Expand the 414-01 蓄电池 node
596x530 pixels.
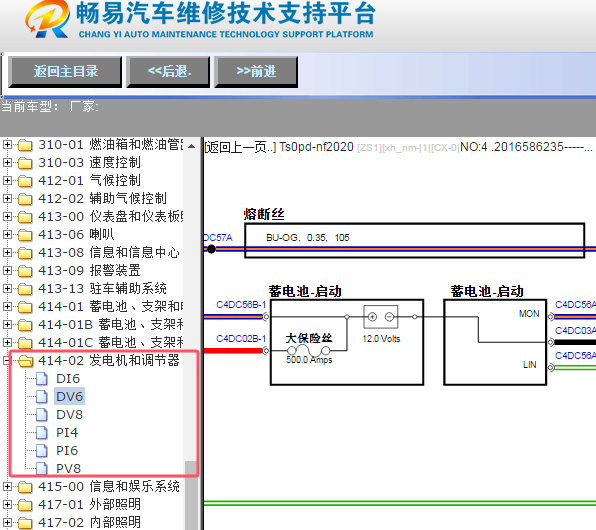pos(7,306)
